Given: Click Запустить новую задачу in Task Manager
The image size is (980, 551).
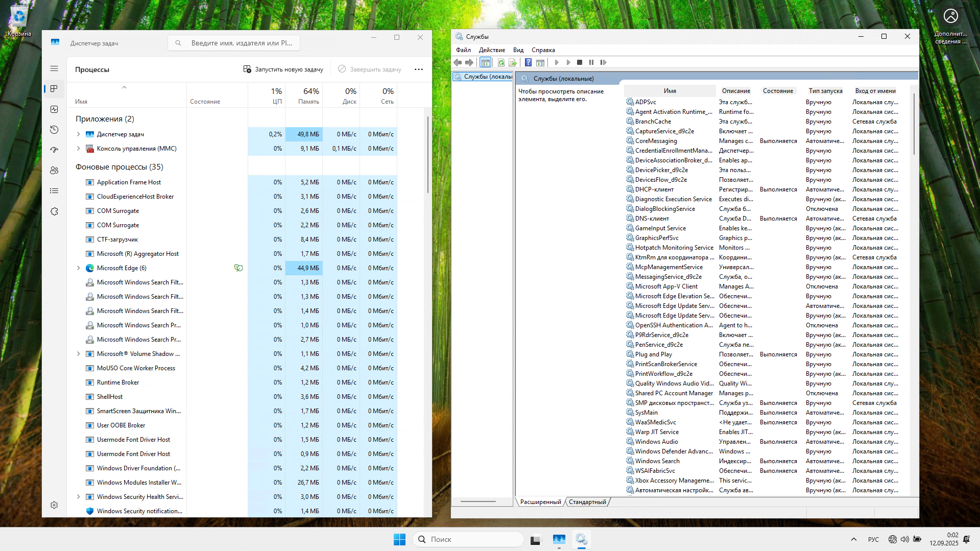Looking at the screenshot, I should (283, 69).
